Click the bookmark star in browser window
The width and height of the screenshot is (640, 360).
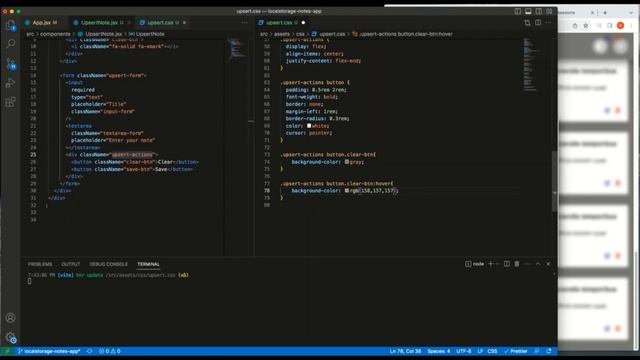coord(586,26)
